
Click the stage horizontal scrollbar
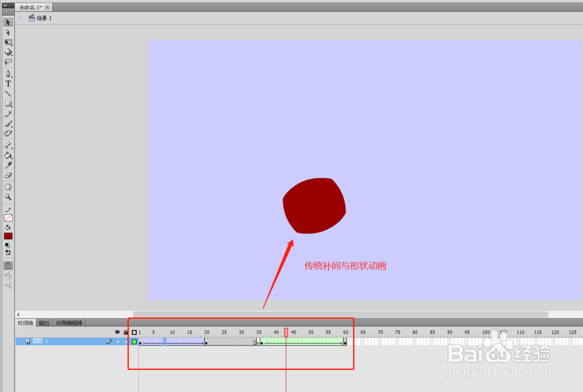[340, 315]
